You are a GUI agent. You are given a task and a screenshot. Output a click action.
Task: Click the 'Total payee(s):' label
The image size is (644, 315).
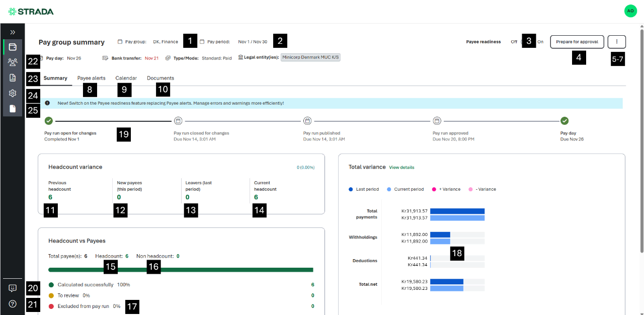tap(65, 256)
